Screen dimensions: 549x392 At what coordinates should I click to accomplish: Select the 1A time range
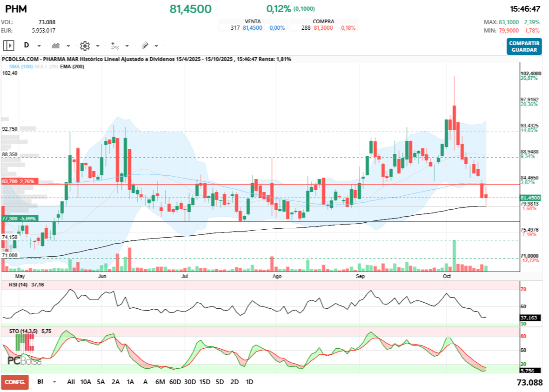(x=130, y=382)
